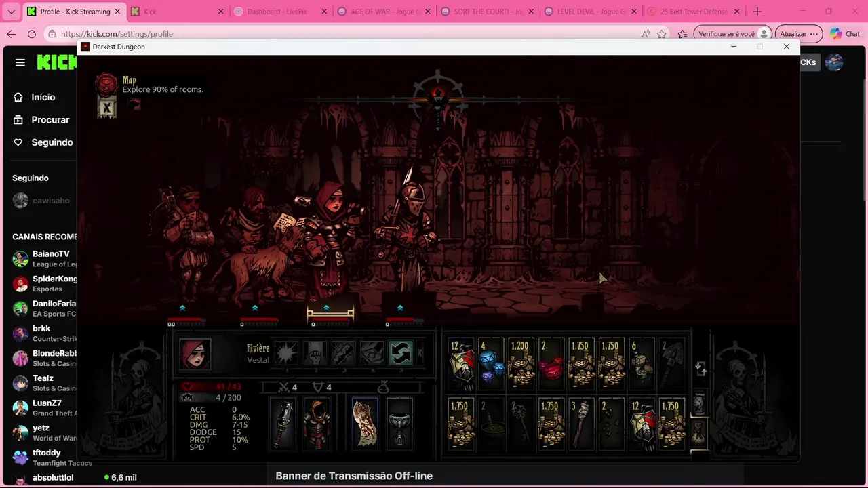This screenshot has width=868, height=488.
Task: Select the second skill with fist icon
Action: (315, 353)
